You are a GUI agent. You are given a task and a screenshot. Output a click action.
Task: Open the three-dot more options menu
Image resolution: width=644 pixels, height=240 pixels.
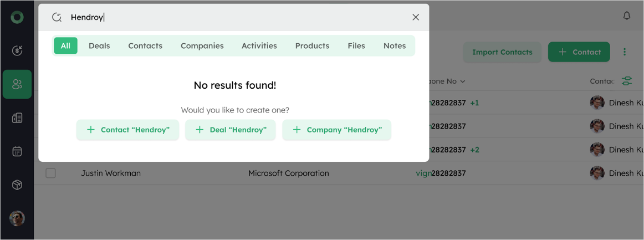pyautogui.click(x=625, y=52)
